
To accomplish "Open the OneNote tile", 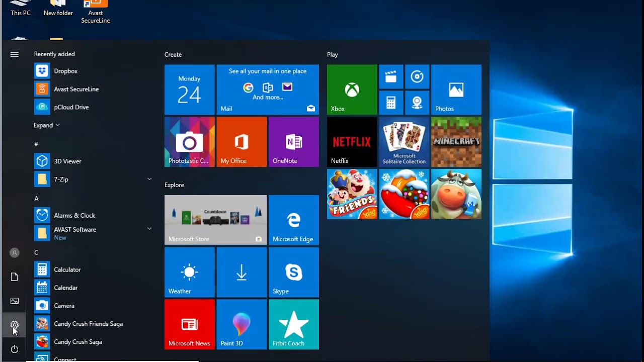I will point(294,142).
